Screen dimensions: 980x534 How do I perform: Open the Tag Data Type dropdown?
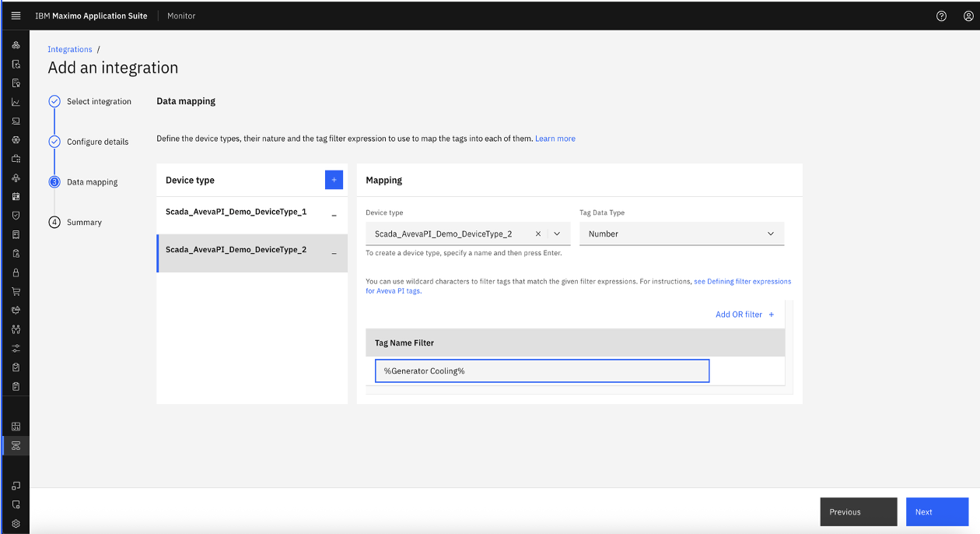(682, 234)
